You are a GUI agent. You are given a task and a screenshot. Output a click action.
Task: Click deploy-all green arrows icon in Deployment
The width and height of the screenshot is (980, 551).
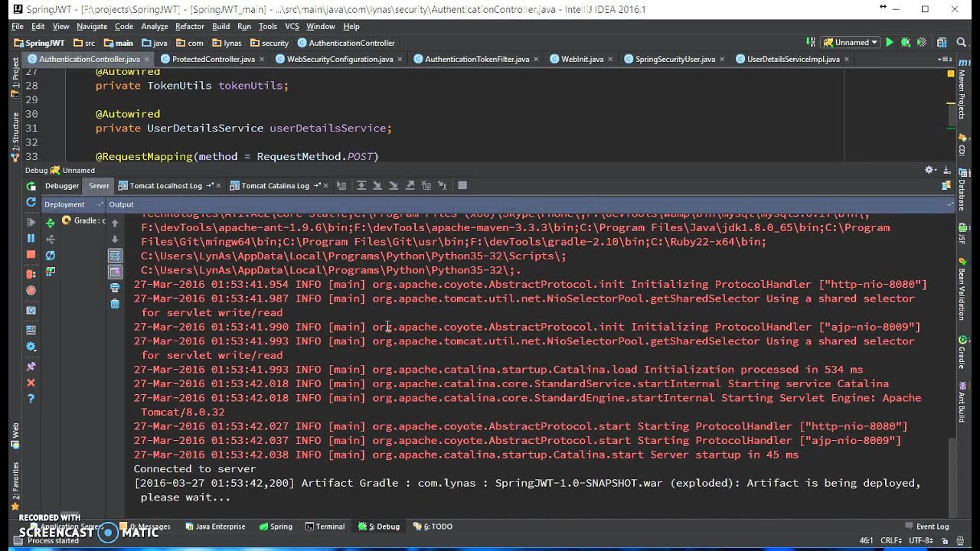pos(51,223)
